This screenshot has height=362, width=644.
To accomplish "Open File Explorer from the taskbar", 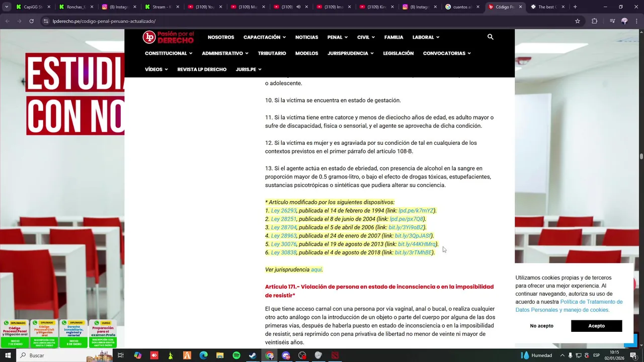I will pyautogui.click(x=220, y=355).
